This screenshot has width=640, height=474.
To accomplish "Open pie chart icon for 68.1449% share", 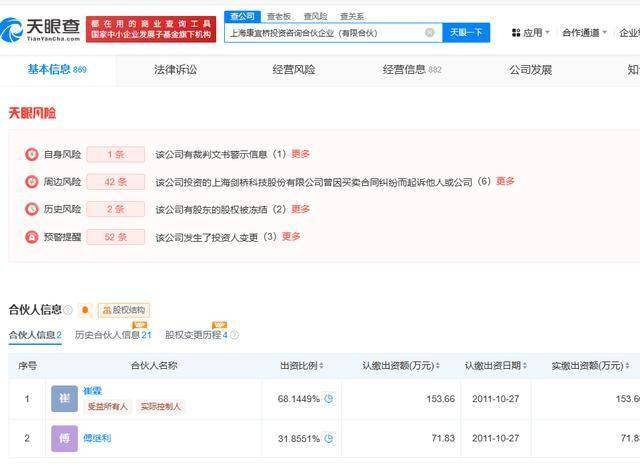I will (329, 398).
